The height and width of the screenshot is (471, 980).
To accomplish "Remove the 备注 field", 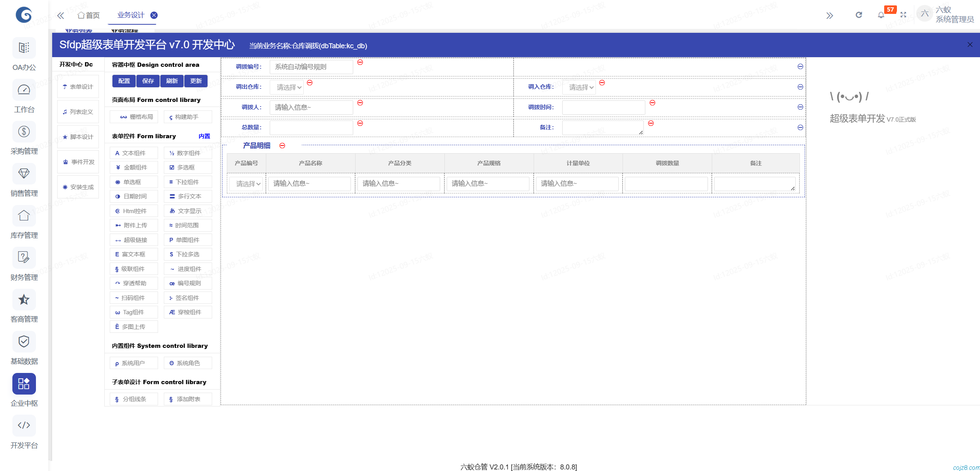I will [x=652, y=124].
